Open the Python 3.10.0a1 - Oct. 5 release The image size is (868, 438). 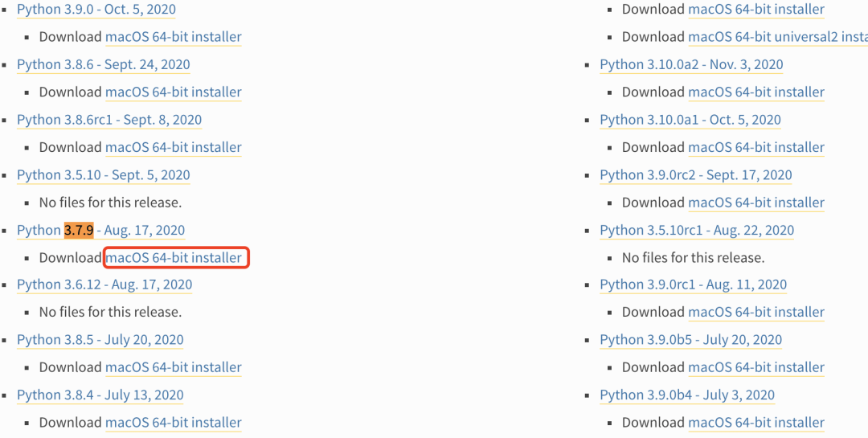coord(690,121)
